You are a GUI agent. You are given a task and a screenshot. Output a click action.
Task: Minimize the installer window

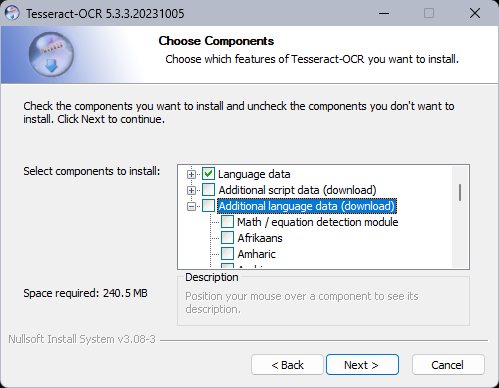click(x=384, y=13)
